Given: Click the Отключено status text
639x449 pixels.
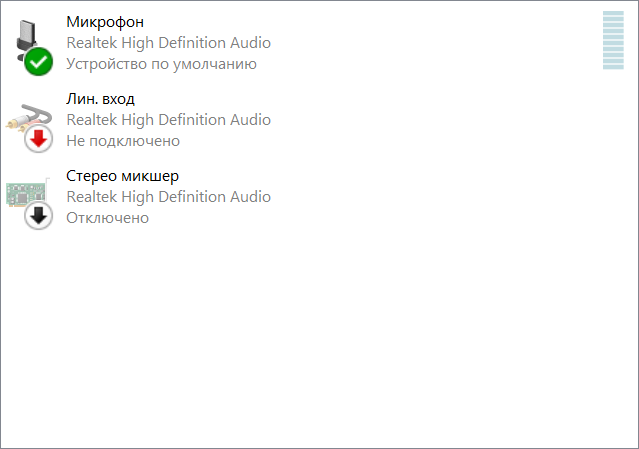Looking at the screenshot, I should pyautogui.click(x=107, y=217).
